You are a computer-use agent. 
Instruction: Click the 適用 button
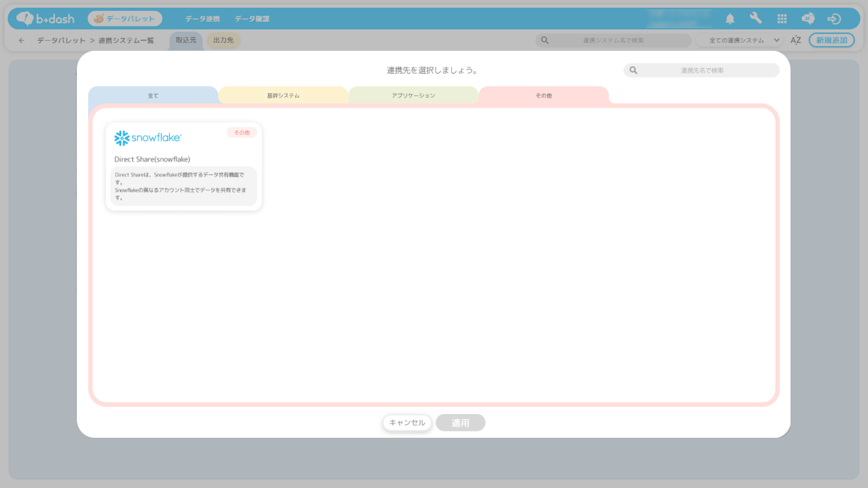tap(461, 423)
